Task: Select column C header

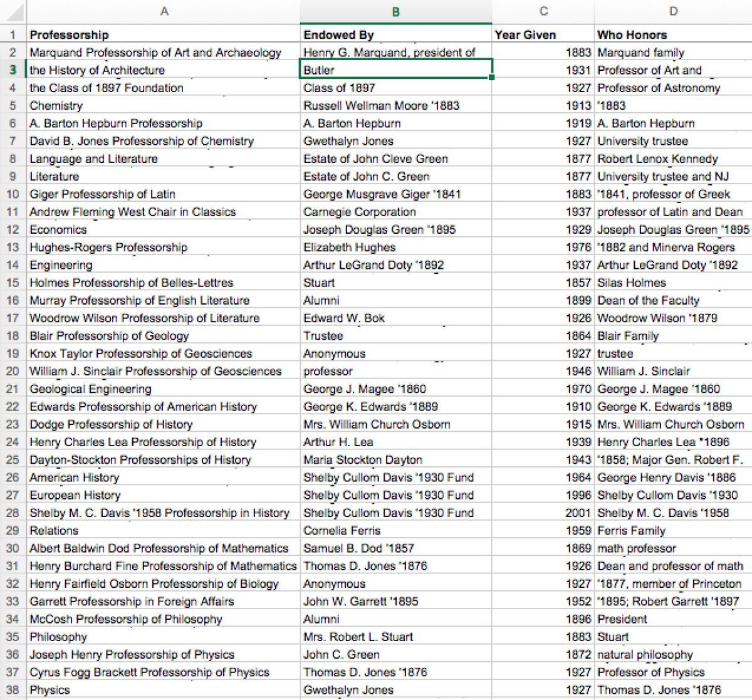Action: (x=543, y=11)
